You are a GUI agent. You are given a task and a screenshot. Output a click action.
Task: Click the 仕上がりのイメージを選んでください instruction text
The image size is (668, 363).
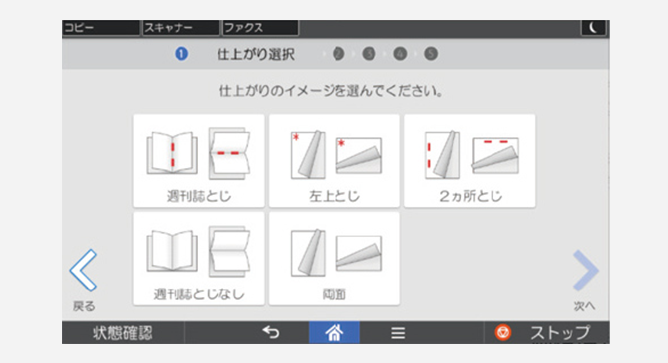click(x=331, y=91)
